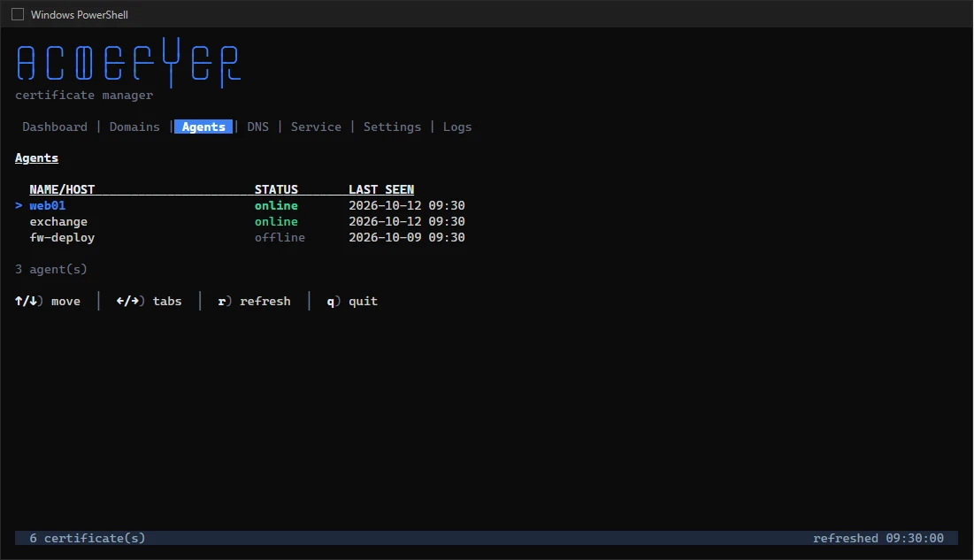
Task: Switch to the Settings tab
Action: point(392,127)
